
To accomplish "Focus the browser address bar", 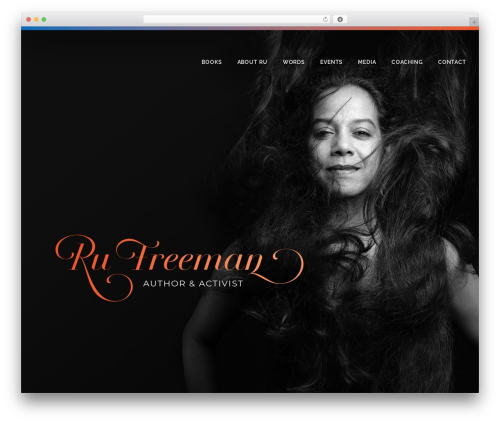I will (237, 20).
